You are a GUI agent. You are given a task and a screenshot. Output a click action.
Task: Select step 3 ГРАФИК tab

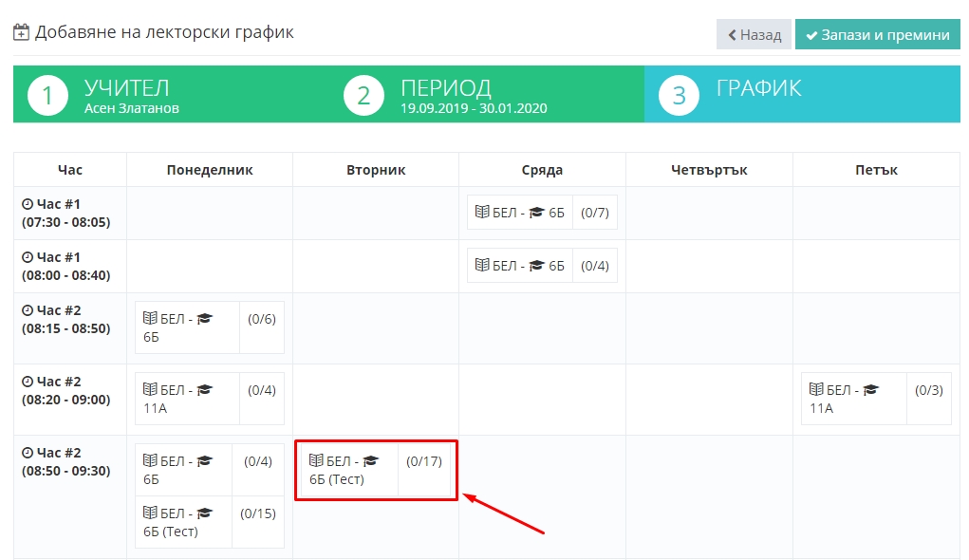pos(802,94)
